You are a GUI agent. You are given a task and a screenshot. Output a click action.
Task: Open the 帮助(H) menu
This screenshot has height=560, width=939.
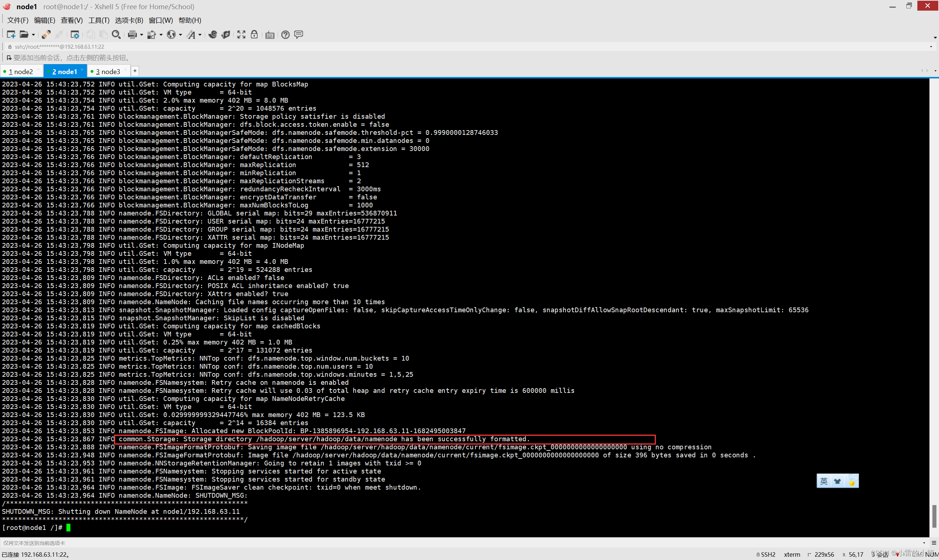tap(190, 21)
